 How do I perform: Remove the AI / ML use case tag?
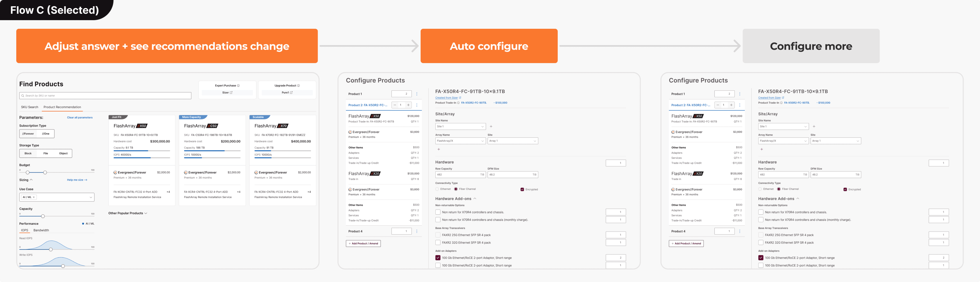coord(34,197)
